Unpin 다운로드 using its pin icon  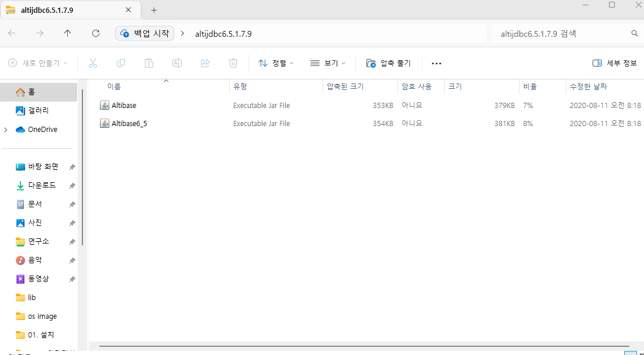tap(72, 186)
